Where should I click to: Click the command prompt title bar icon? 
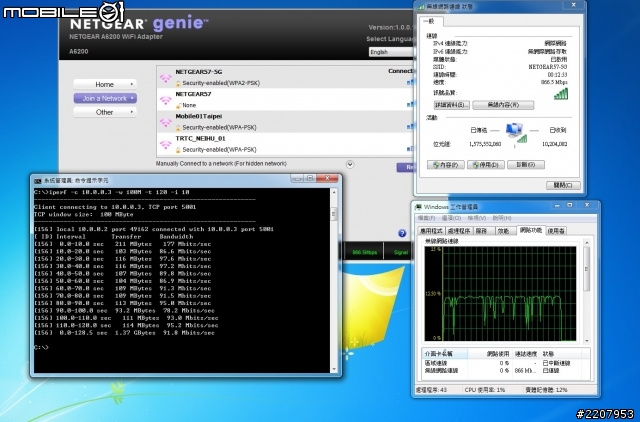click(x=38, y=180)
